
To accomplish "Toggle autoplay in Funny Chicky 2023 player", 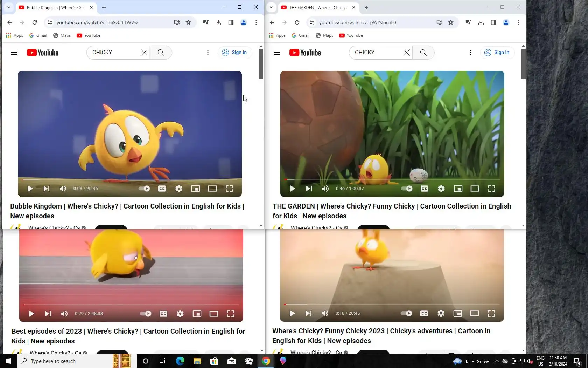I will tap(406, 313).
